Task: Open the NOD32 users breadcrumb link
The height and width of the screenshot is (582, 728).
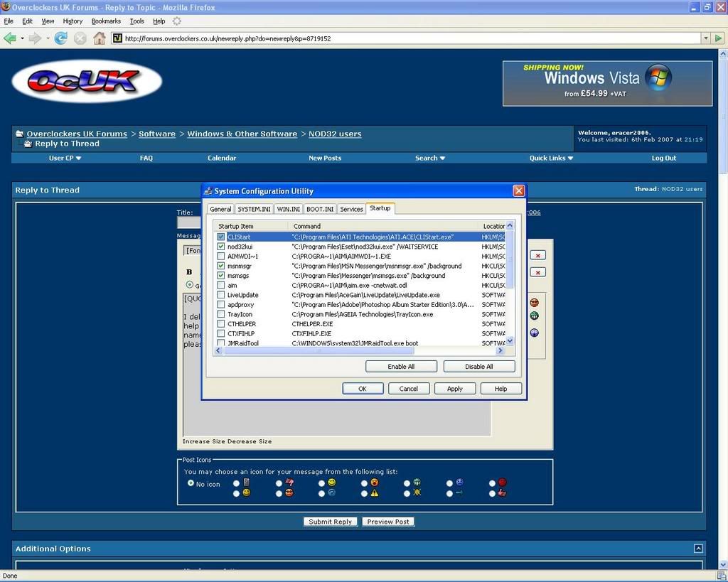Action: pos(335,134)
